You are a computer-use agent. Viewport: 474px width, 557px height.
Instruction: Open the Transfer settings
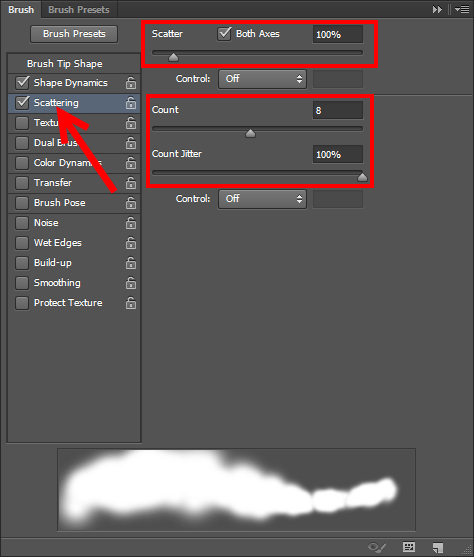click(53, 183)
